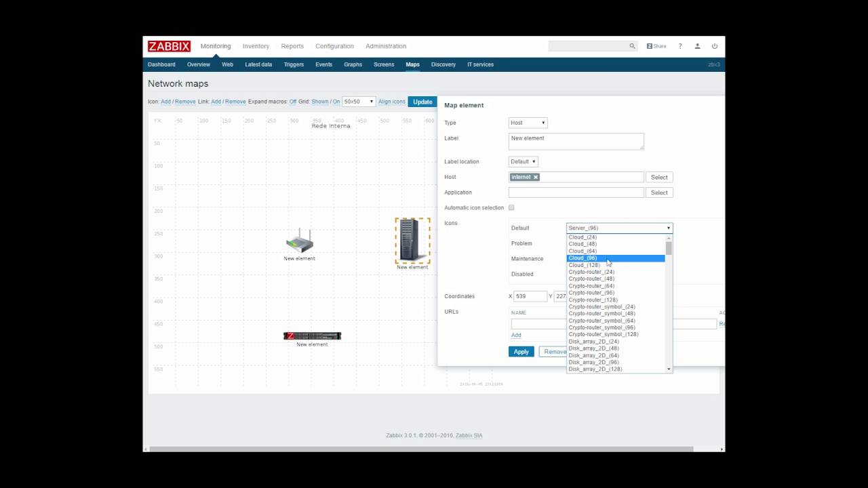868x488 pixels.
Task: Open the Configuration top menu
Action: 334,46
